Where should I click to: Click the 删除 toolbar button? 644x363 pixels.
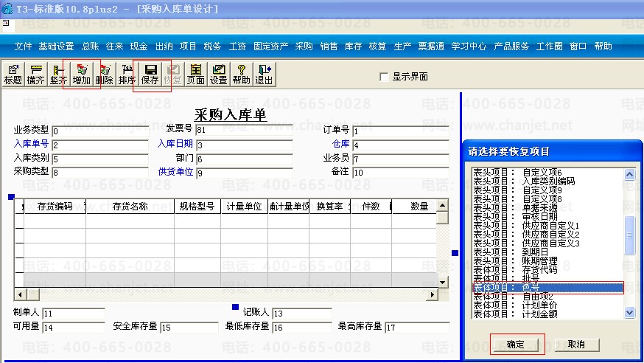(104, 75)
